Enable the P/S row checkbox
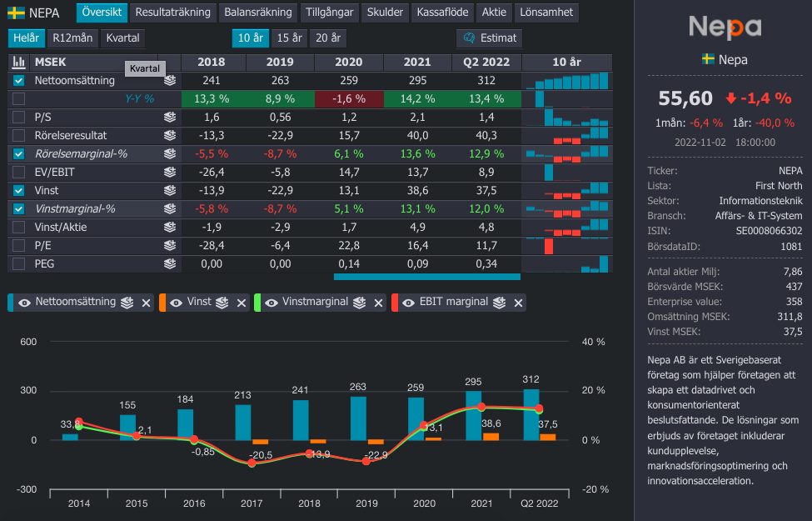 [x=19, y=118]
